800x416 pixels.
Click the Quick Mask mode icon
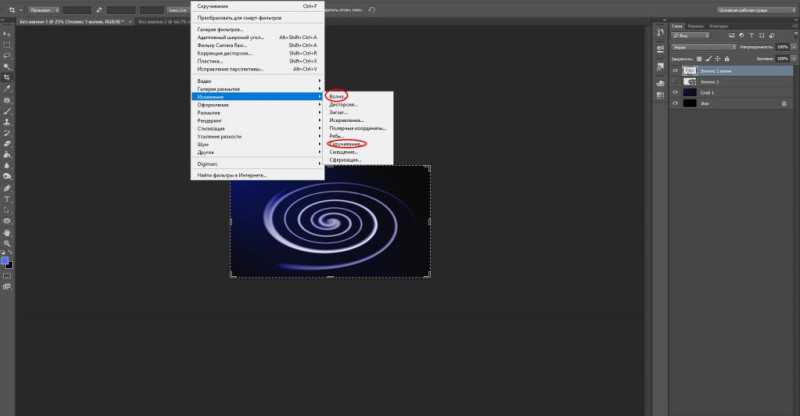coord(7,276)
